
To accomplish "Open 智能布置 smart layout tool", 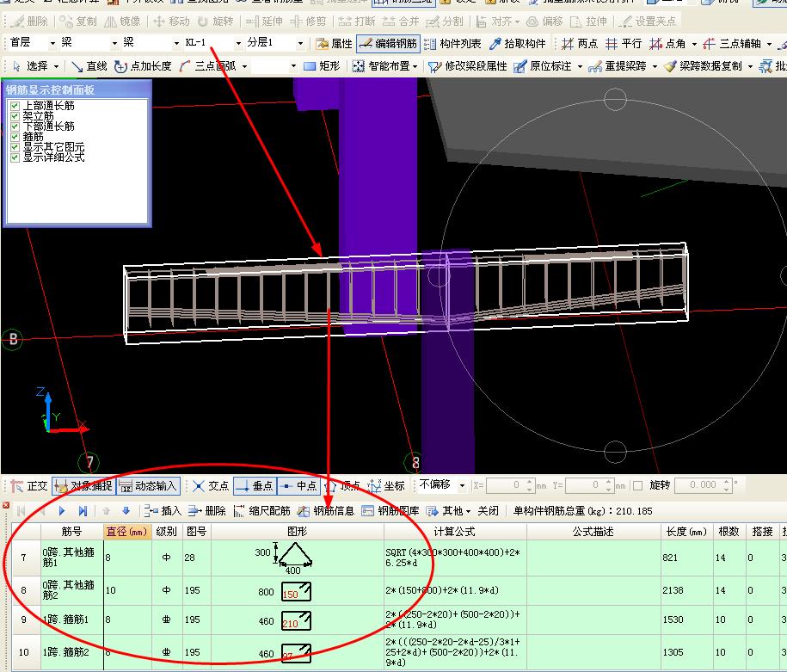I will [x=385, y=65].
